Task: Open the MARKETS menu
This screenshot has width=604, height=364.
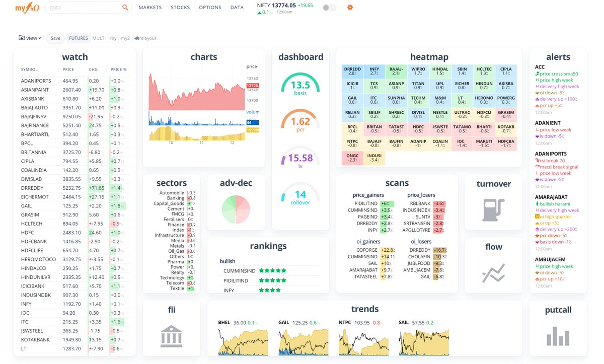Action: (150, 8)
